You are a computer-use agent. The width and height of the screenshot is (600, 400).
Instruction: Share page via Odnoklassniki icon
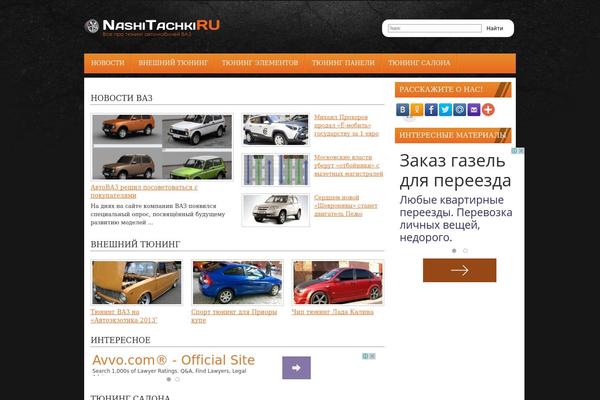[x=417, y=109]
